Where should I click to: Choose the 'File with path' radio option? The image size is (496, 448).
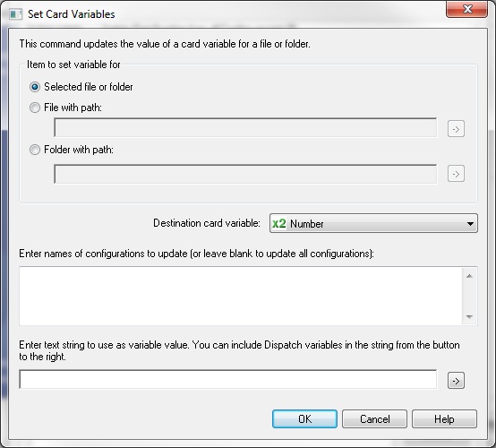tap(35, 108)
